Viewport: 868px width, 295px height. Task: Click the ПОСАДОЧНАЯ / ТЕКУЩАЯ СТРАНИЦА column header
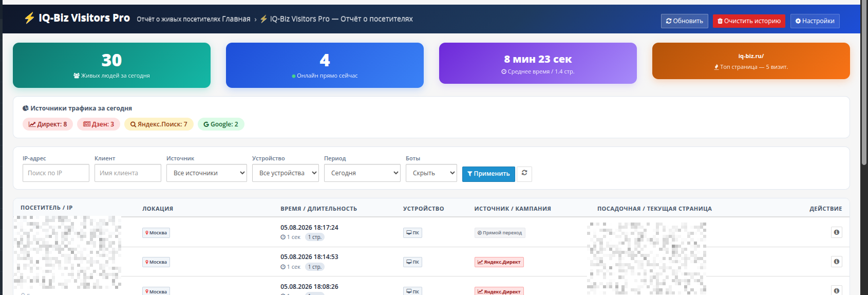654,209
